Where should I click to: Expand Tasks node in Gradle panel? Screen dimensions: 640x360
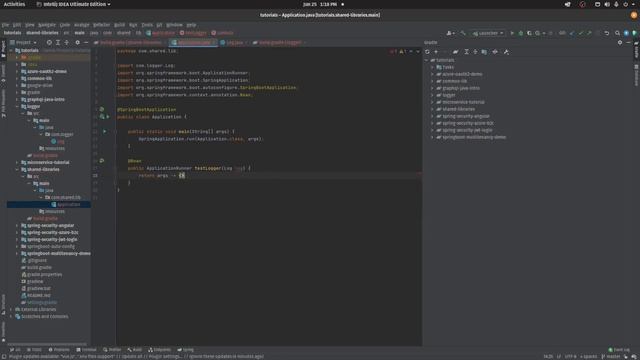point(432,67)
